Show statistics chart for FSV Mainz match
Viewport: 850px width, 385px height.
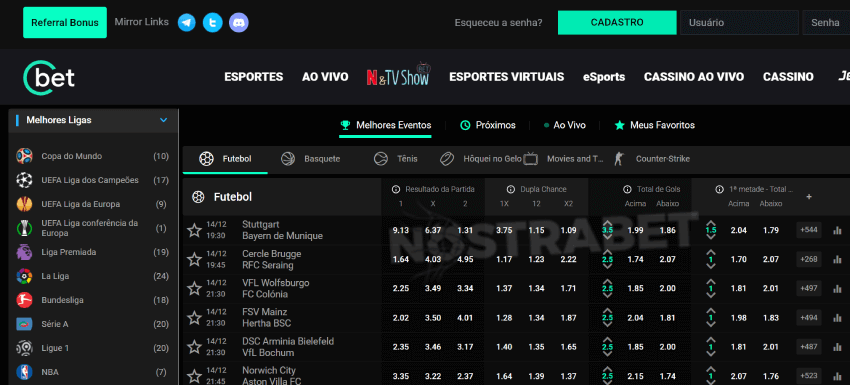pyautogui.click(x=838, y=318)
